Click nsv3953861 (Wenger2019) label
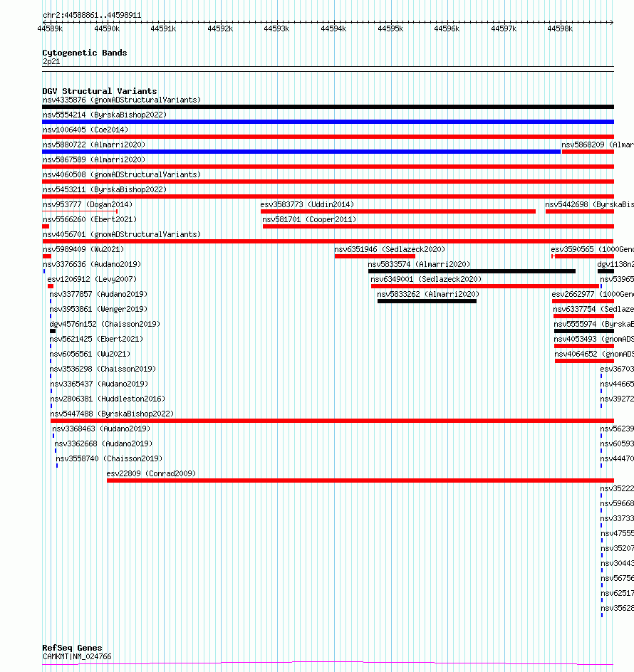This screenshot has height=672, width=634. click(98, 310)
